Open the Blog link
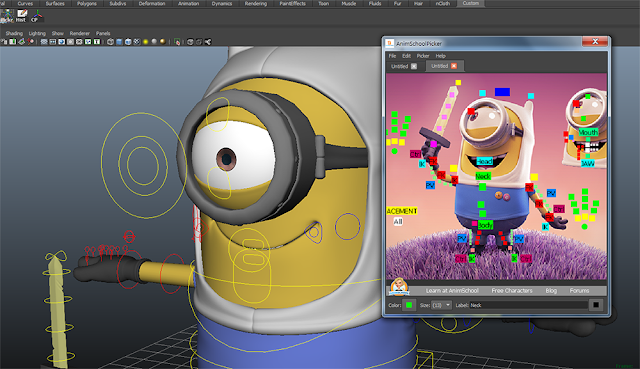Screen dimensions: 640x369 (551, 291)
